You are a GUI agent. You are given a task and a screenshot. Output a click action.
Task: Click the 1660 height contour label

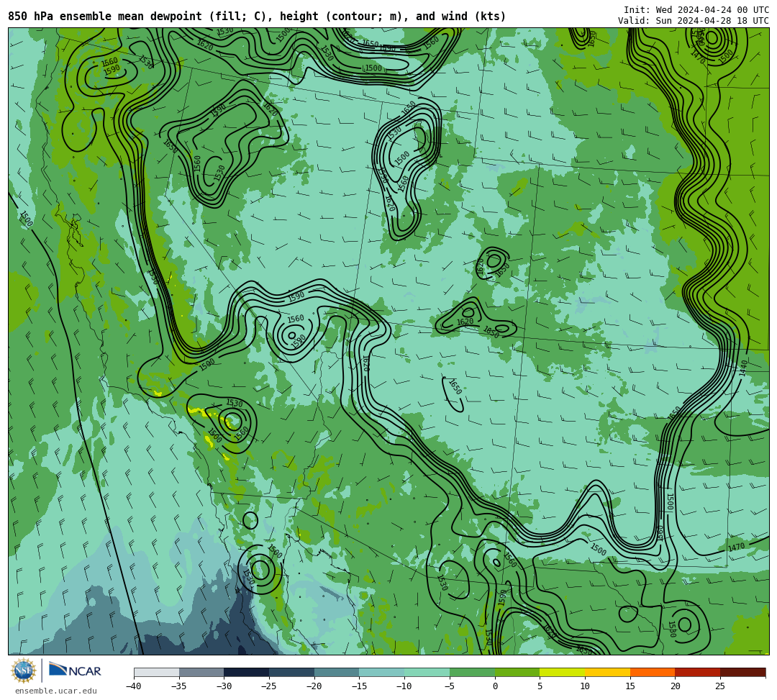(109, 62)
